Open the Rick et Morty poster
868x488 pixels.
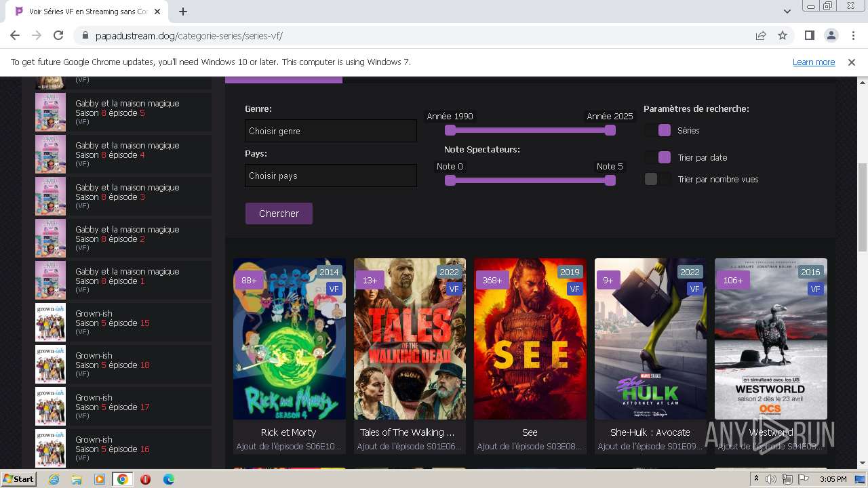click(290, 339)
